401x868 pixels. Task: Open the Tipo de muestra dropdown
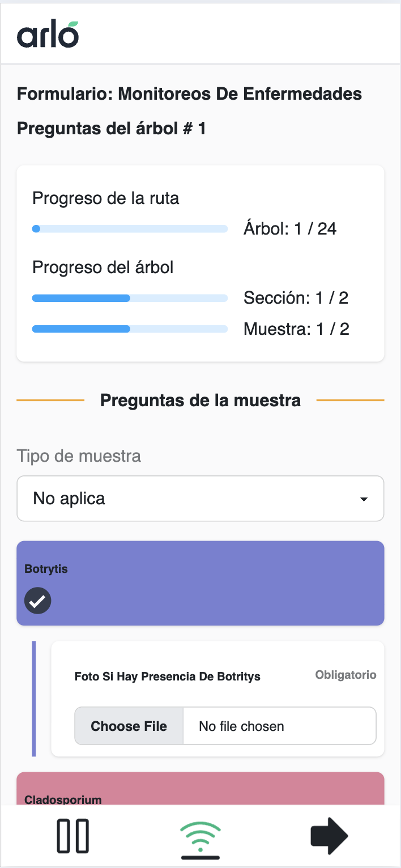[x=200, y=499]
